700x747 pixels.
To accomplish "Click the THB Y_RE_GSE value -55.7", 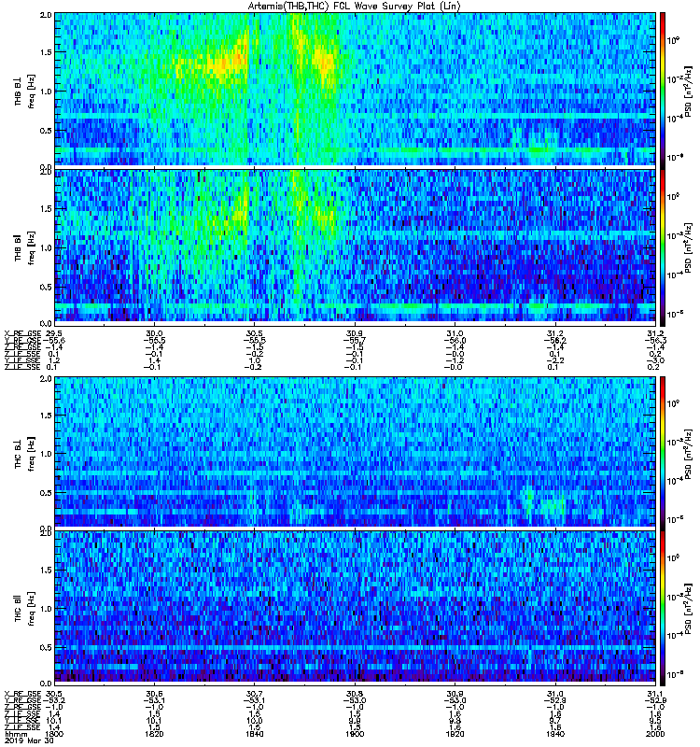I will (354, 341).
